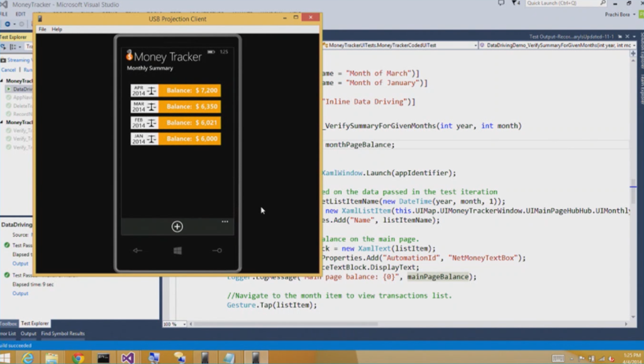
Task: Tap the add (+) button in the phone app
Action: tap(177, 226)
